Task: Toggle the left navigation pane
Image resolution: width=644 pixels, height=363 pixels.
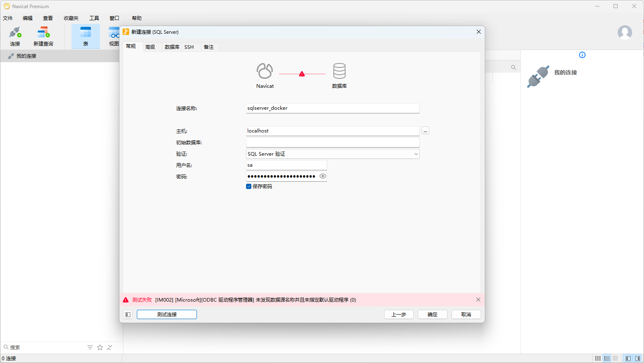Action: 628,359
